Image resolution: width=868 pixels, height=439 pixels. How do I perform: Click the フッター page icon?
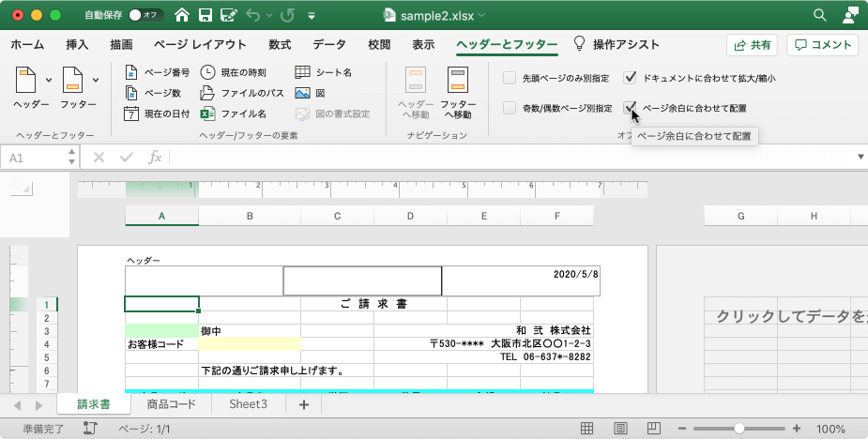(x=72, y=80)
